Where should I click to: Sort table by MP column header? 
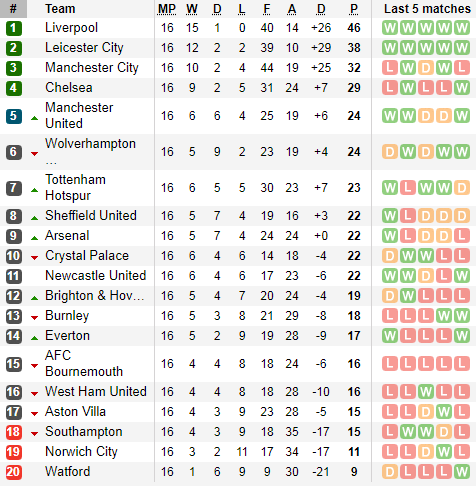(x=167, y=9)
